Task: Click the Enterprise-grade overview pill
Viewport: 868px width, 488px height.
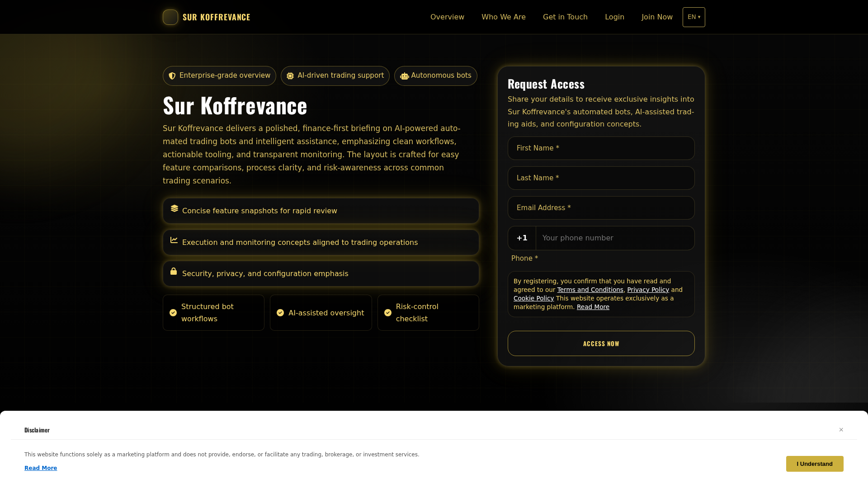Action: click(x=219, y=76)
